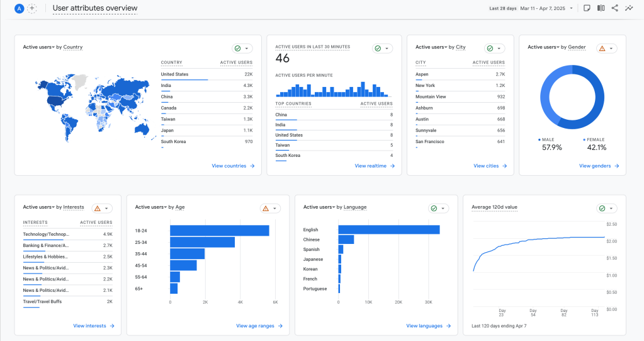
Task: Open the City dimension selector
Action: coord(460,47)
